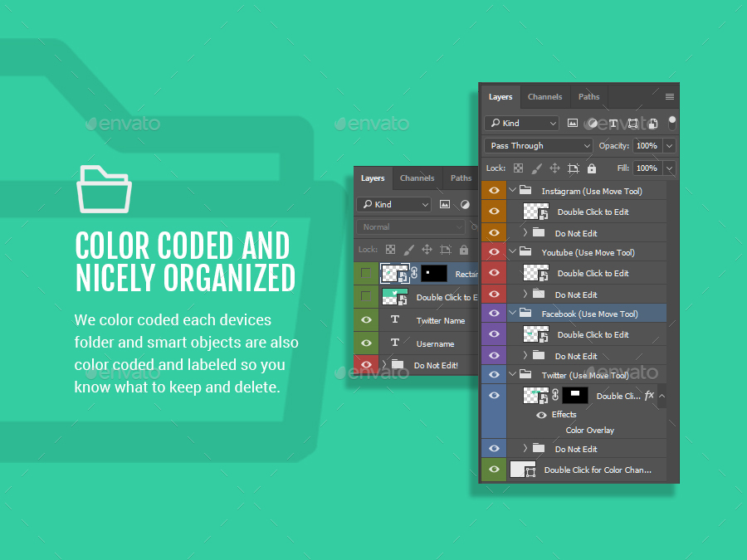Image resolution: width=747 pixels, height=560 pixels.
Task: Hide the Username text layer
Action: [366, 343]
